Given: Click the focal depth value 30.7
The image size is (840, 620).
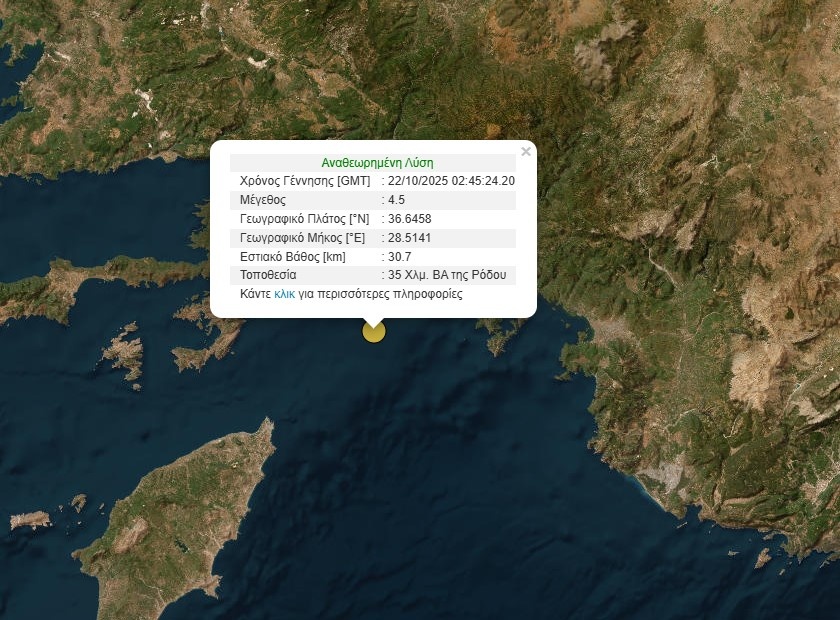Looking at the screenshot, I should pos(400,257).
